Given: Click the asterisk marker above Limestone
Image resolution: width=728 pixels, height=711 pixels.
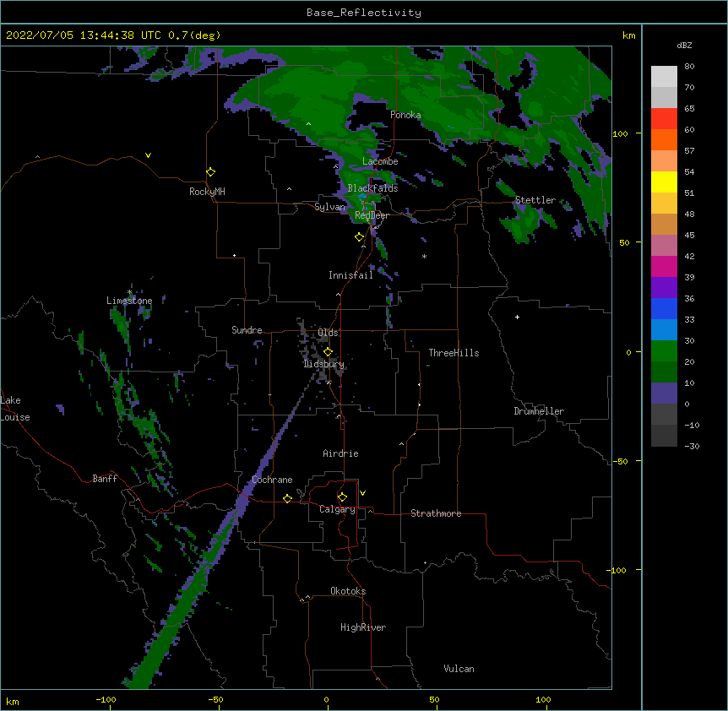Looking at the screenshot, I should [129, 292].
